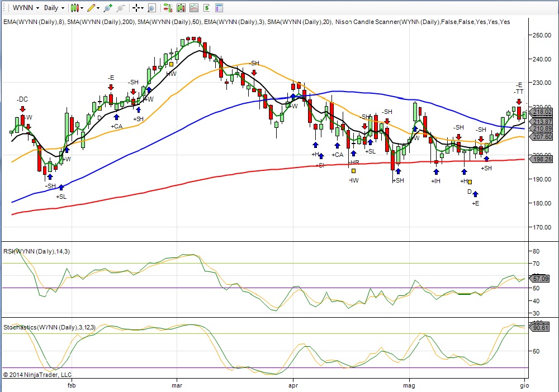Viewport: 559px width, 392px height.
Task: Click the blue arrow above +IH
Action: [x=436, y=171]
